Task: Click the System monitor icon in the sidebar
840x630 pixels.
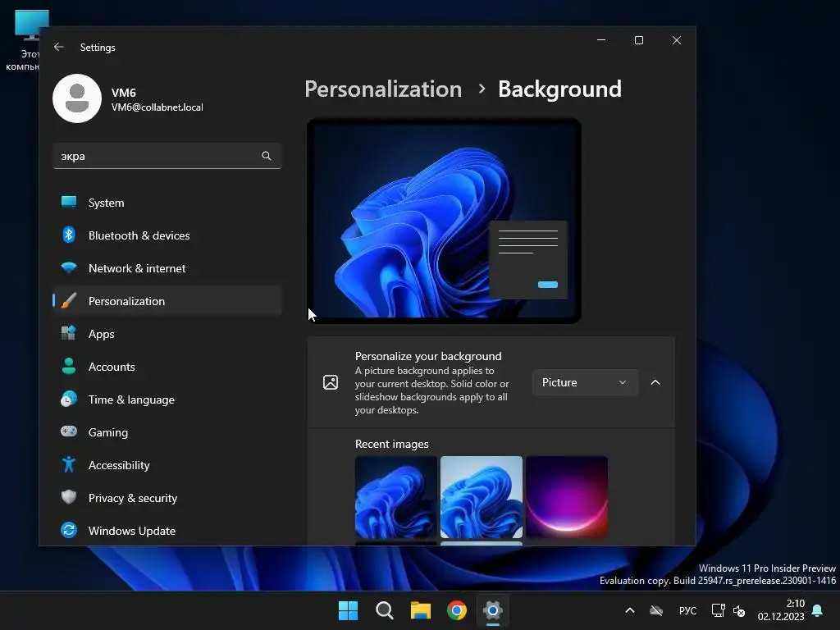Action: (x=69, y=202)
